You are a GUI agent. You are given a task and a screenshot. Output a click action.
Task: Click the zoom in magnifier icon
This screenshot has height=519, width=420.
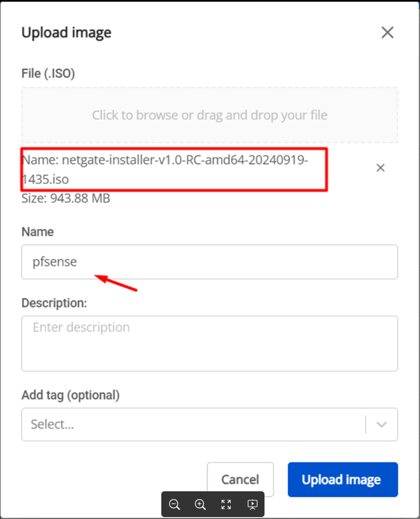point(201,505)
